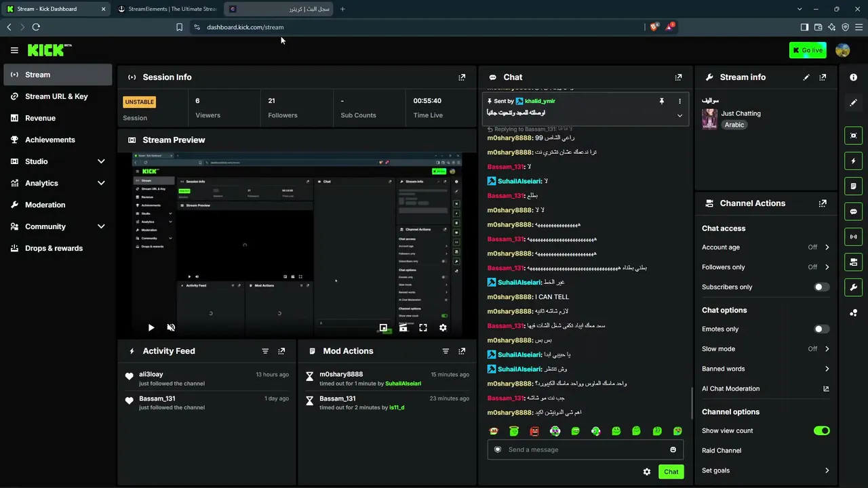Open Drops & rewards page

(58, 248)
